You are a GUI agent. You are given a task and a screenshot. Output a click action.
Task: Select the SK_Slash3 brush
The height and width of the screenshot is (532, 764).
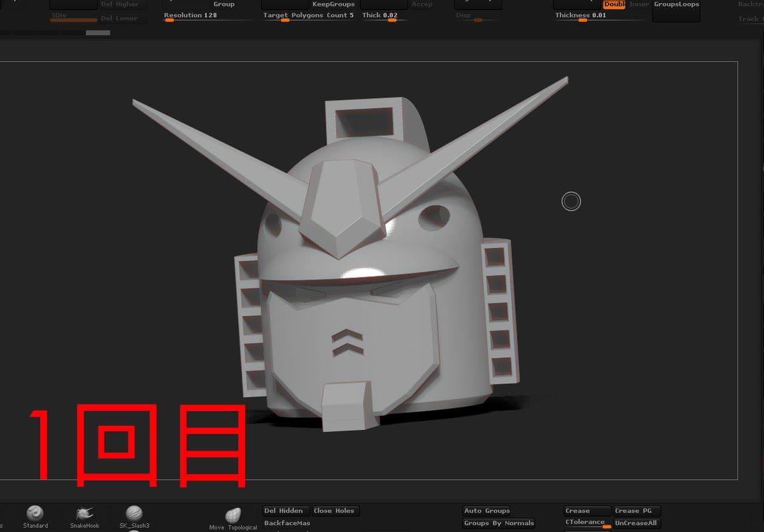134,517
